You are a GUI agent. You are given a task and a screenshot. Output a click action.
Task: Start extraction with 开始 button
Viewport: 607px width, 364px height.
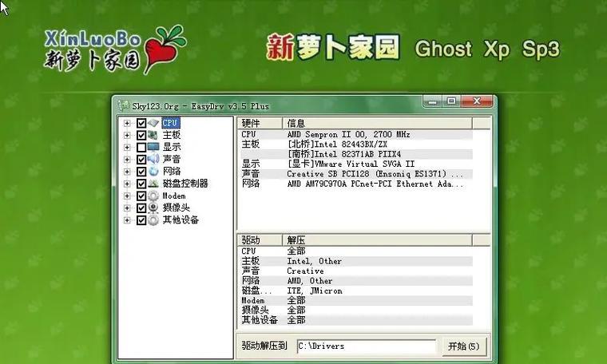(464, 346)
